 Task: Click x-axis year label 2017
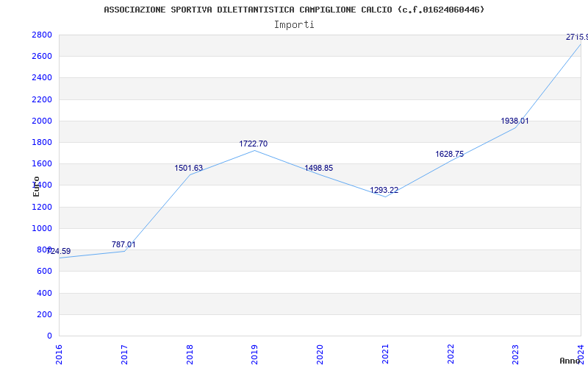pyautogui.click(x=124, y=355)
